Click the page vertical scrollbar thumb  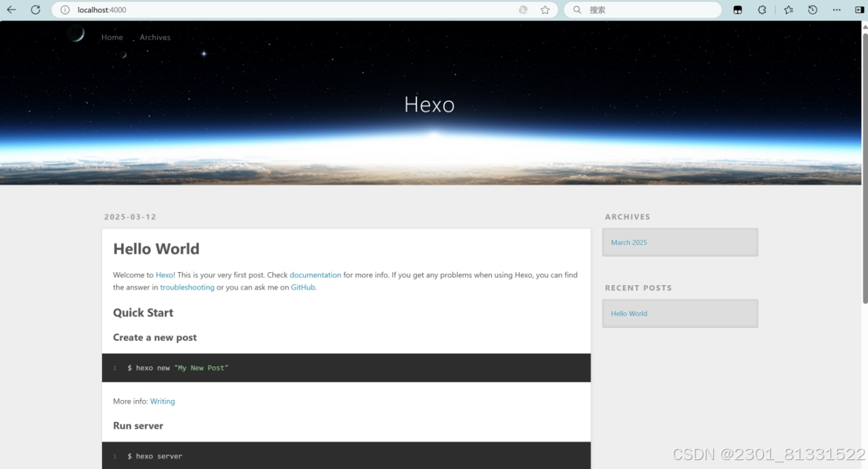865,167
